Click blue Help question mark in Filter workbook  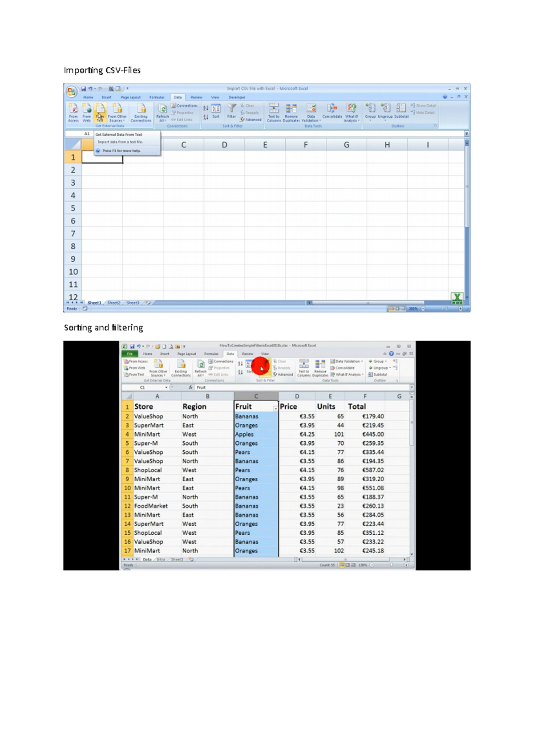(391, 354)
